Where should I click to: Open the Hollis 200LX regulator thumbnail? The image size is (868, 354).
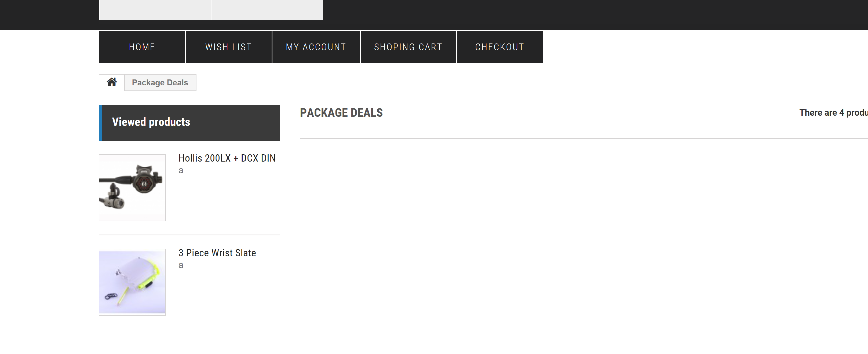click(x=132, y=188)
